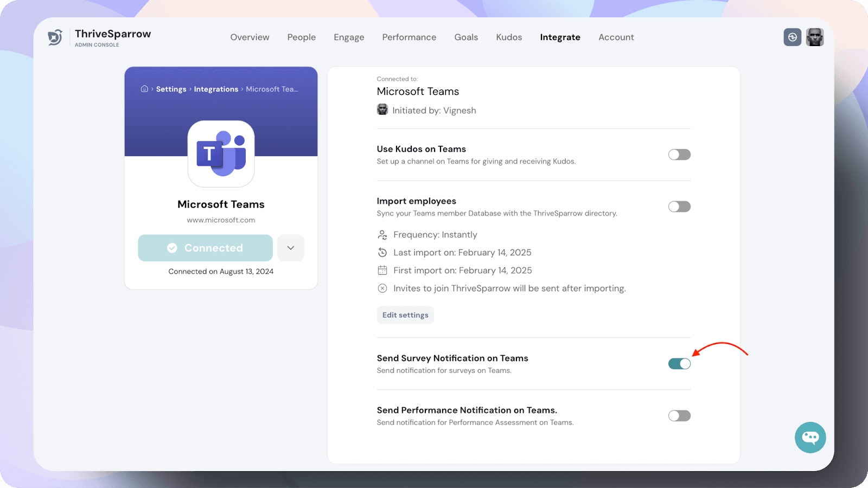Disable Send Survey Notification on Teams
Image resolution: width=868 pixels, height=488 pixels.
click(679, 364)
